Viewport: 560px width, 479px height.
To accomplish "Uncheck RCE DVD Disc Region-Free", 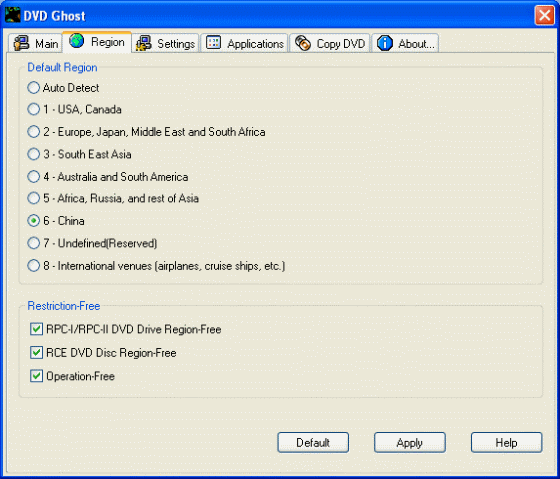I will [36, 353].
